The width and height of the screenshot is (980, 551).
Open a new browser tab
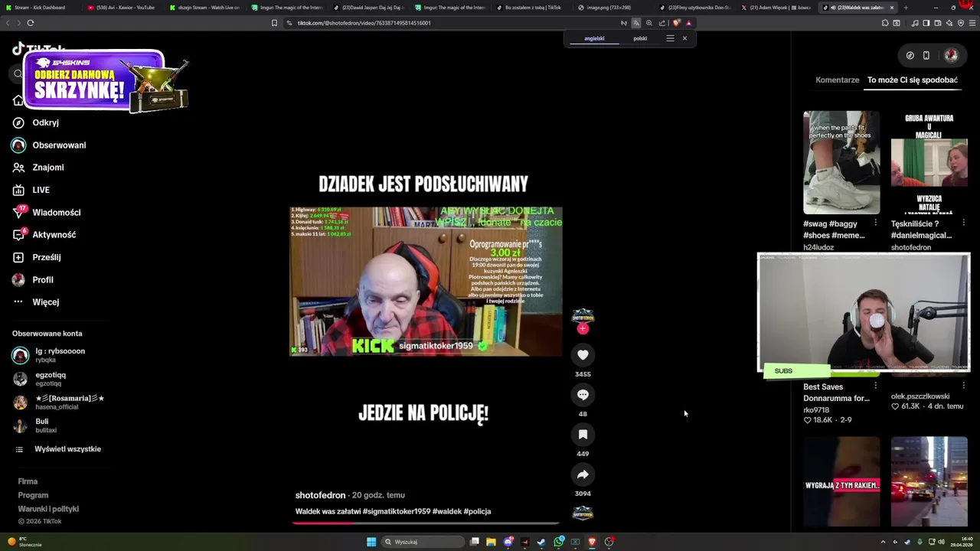click(906, 8)
